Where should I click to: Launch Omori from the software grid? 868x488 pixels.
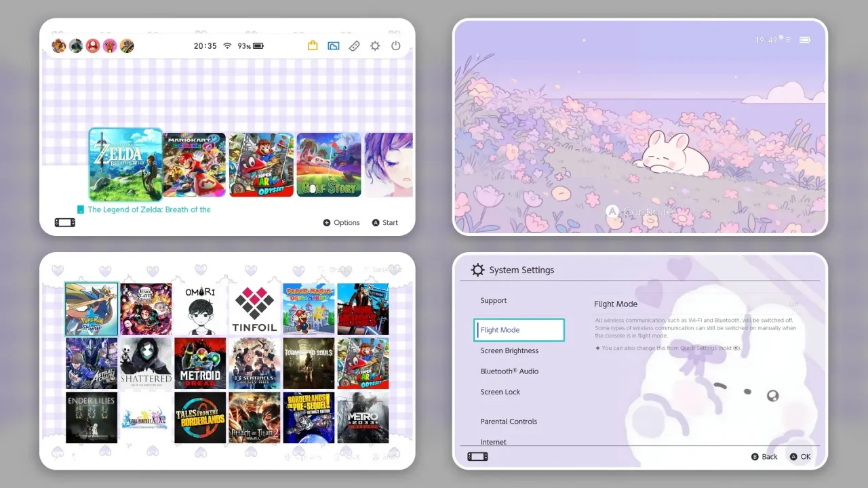click(x=200, y=309)
